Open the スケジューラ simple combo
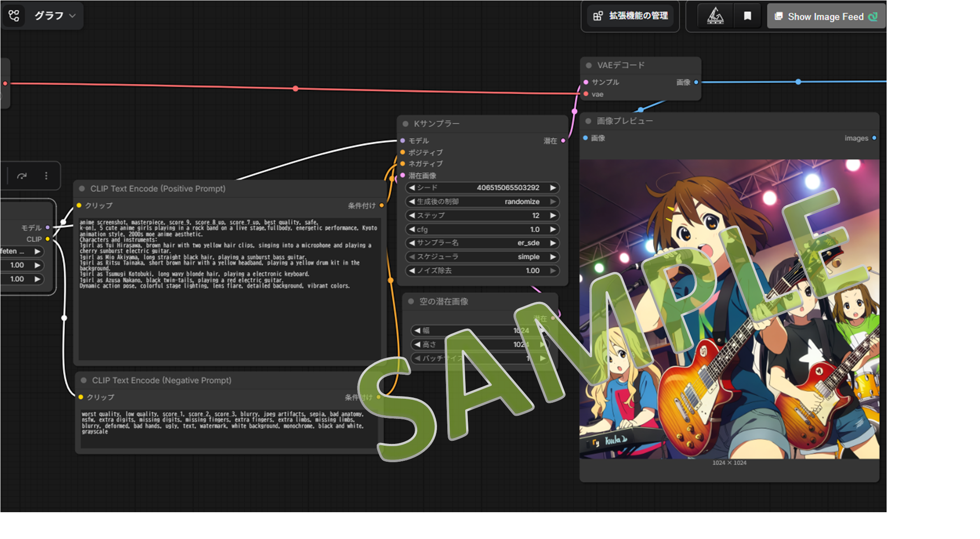 [483, 257]
